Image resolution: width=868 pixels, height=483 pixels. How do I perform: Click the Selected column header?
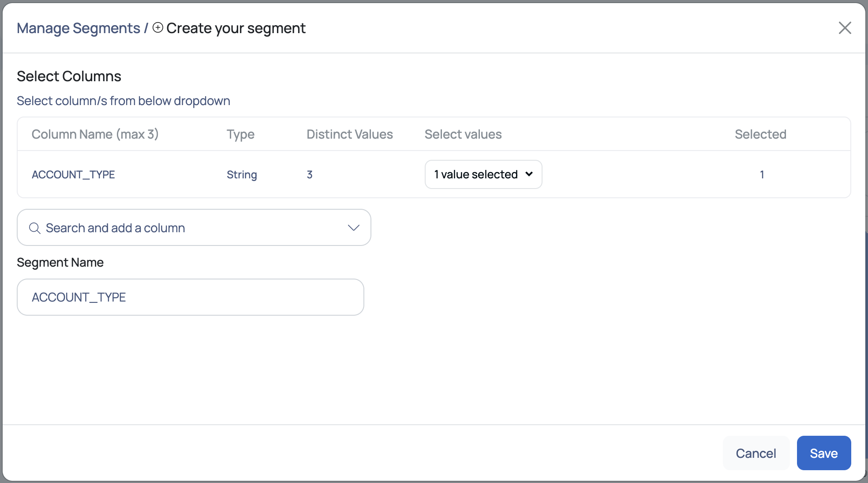tap(760, 134)
